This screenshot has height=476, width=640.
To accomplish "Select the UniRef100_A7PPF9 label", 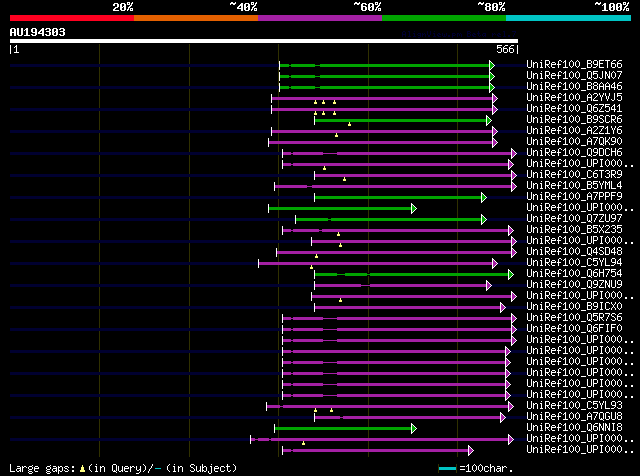I will pos(574,196).
